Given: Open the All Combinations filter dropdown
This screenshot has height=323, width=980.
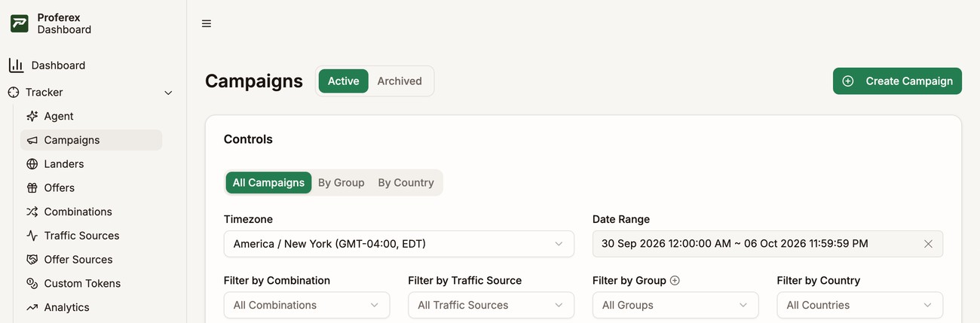Looking at the screenshot, I should [307, 305].
